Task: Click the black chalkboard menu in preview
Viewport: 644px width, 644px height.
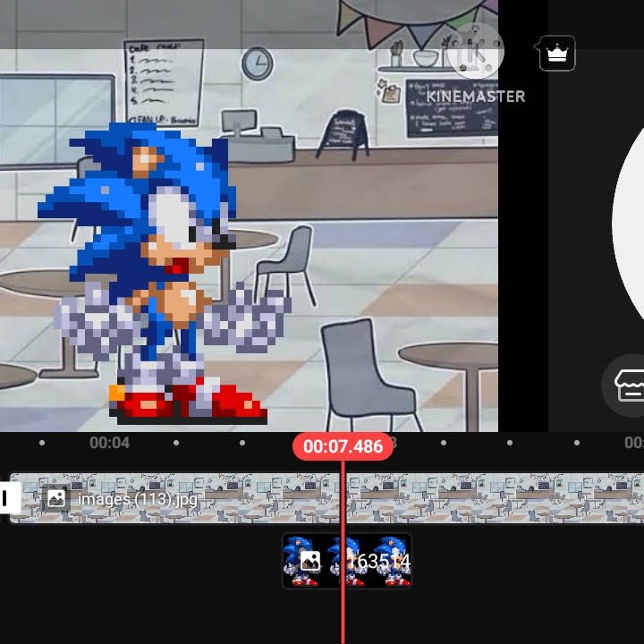Action: tap(452, 107)
